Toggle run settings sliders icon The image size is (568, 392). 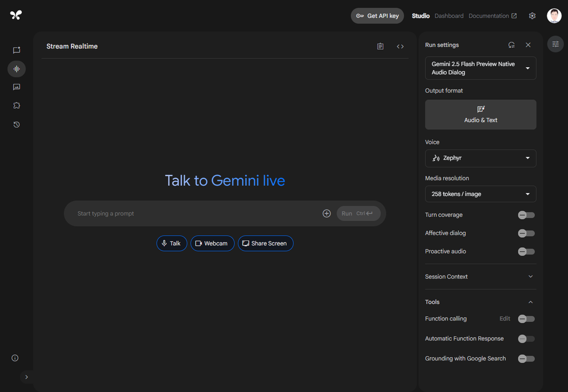pos(555,44)
